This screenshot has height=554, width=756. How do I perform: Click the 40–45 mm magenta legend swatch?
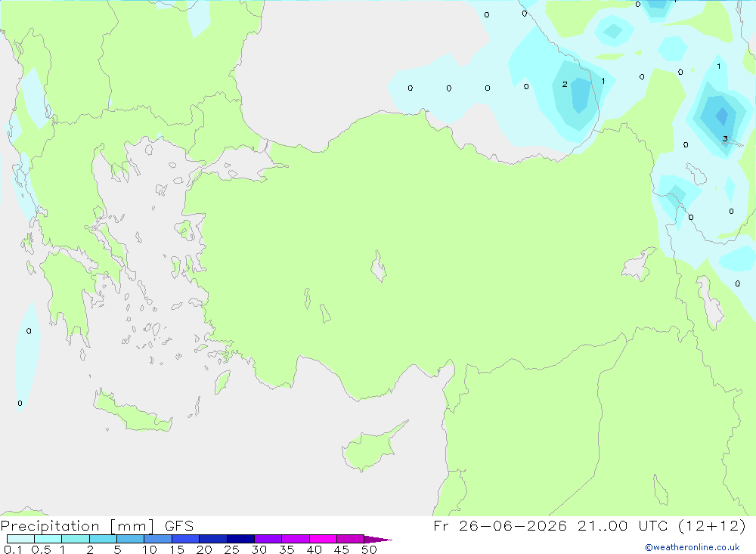[x=323, y=539]
